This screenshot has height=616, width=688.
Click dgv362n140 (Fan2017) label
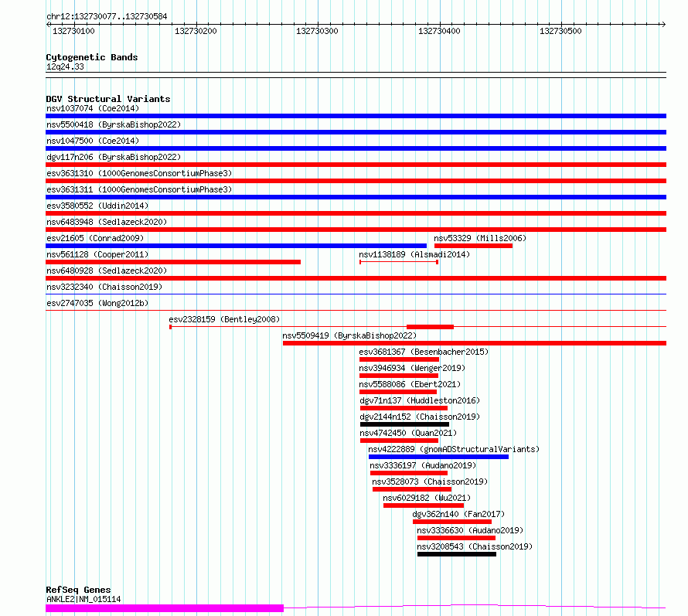tap(458, 514)
